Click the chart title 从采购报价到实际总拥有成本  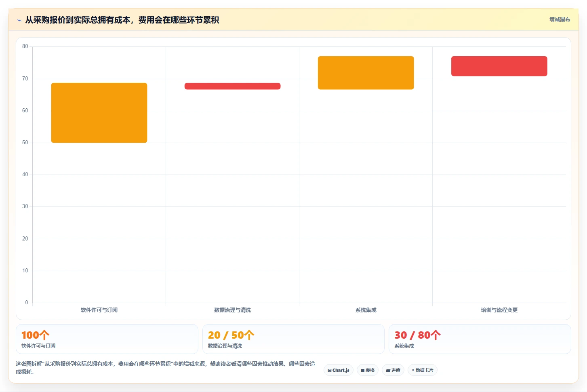(122, 20)
